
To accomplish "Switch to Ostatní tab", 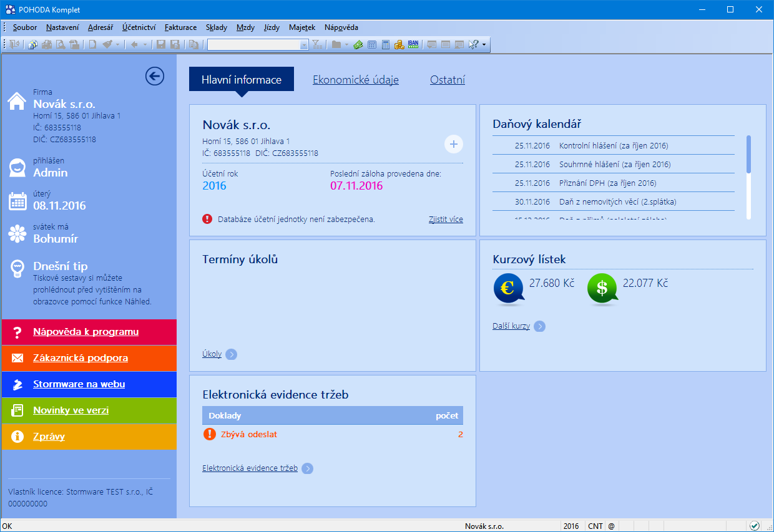I will coord(448,80).
